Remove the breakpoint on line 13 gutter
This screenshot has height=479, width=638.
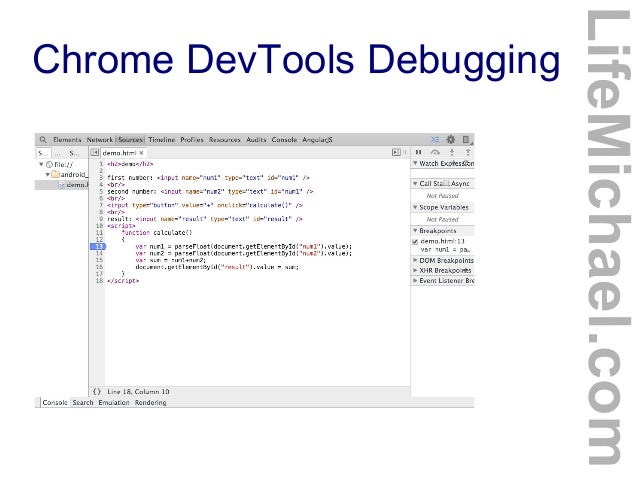click(x=98, y=246)
